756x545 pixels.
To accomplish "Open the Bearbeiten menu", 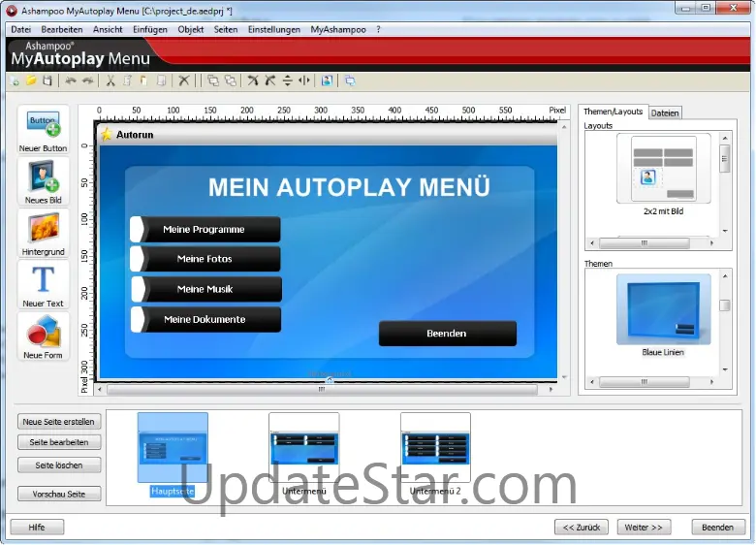I will (x=62, y=29).
